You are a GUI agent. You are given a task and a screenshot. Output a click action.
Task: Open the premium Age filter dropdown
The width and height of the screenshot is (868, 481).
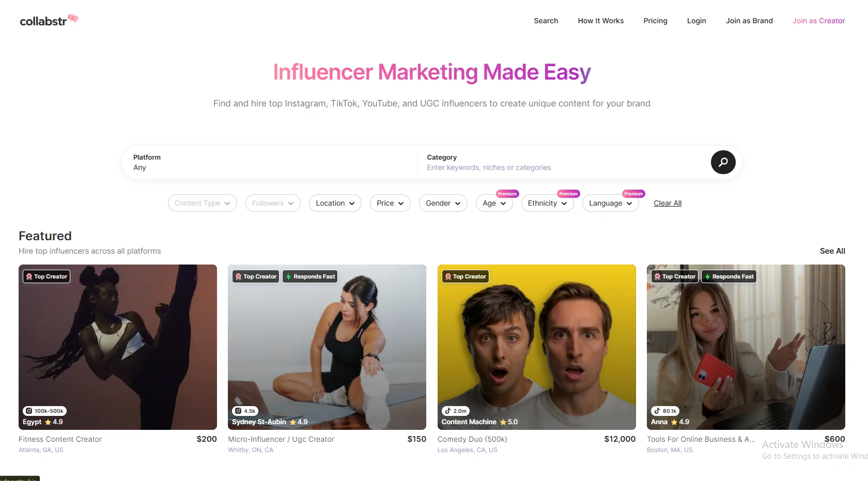coord(494,203)
